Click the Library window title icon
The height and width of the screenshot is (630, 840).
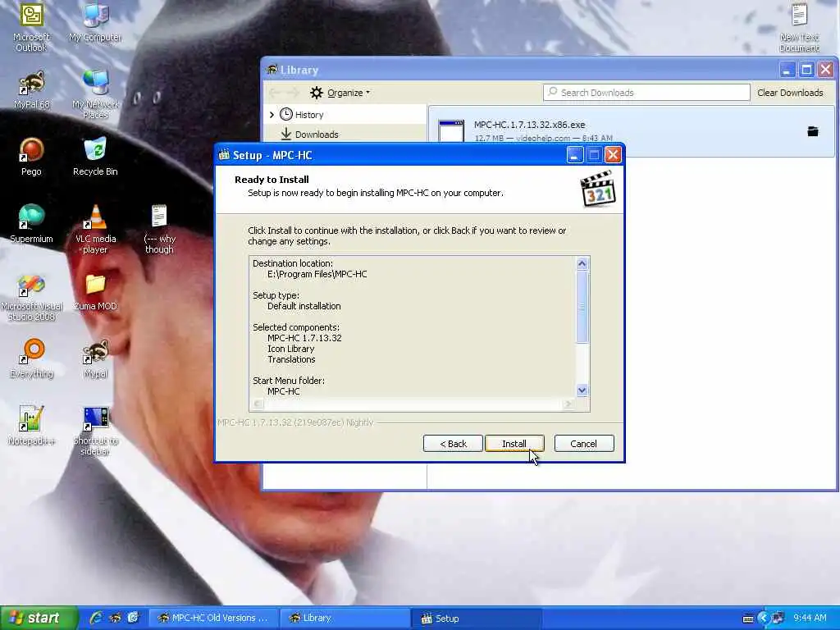coord(272,70)
